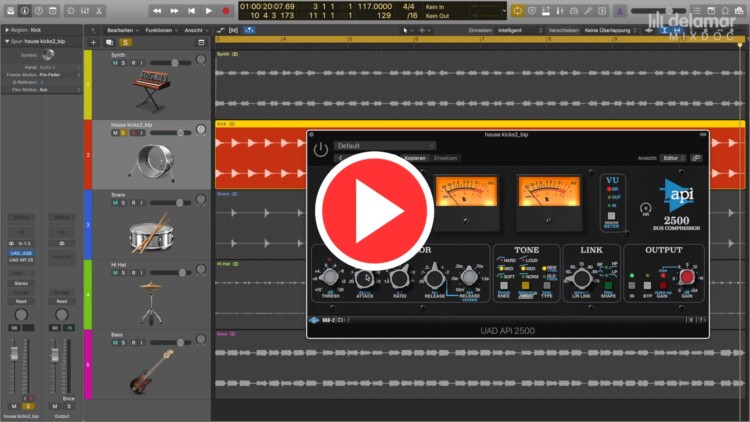Image resolution: width=750 pixels, height=422 pixels.
Task: Open the Freeze-Modus Pre-Fader dropdown
Action: (x=60, y=75)
